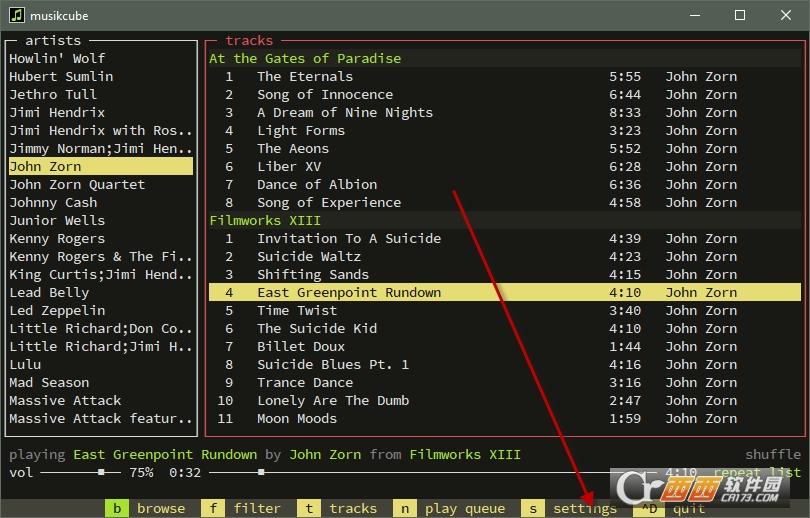This screenshot has width=810, height=518.
Task: Maximize the musikcube window
Action: [x=740, y=15]
